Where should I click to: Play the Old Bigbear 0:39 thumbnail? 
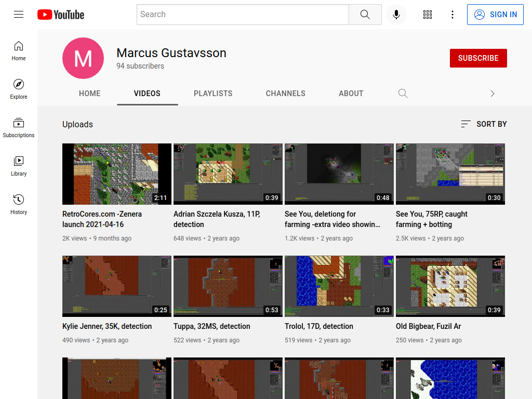click(x=450, y=286)
